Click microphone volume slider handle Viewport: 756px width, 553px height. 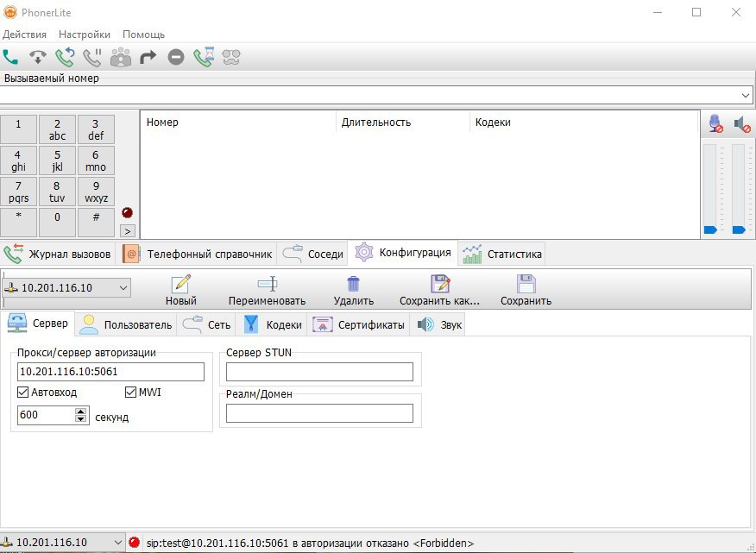710,230
